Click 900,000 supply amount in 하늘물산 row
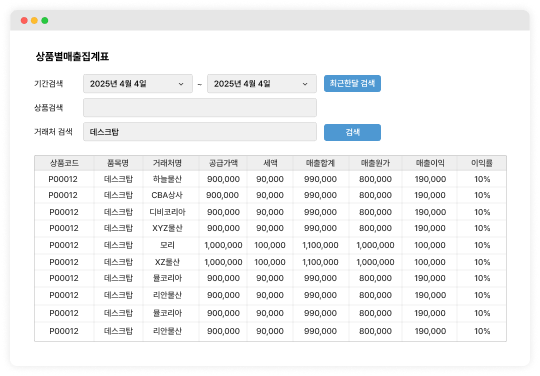Image resolution: width=540 pixels, height=376 pixels. point(223,179)
